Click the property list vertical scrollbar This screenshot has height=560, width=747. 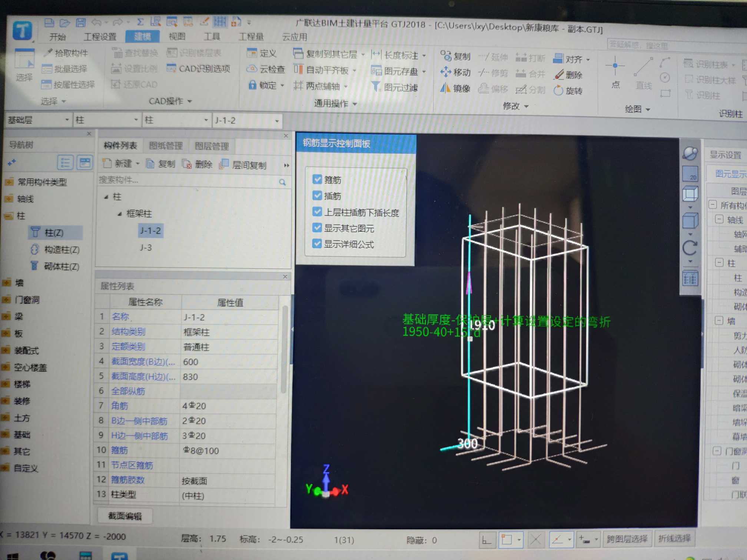coord(284,349)
